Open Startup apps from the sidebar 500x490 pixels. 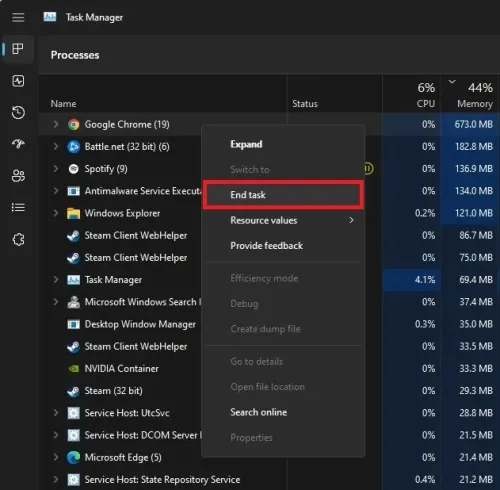pos(18,144)
